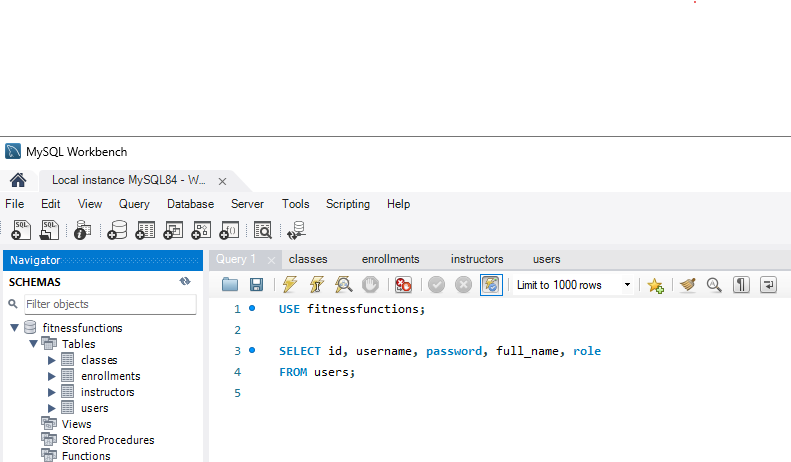
Task: Save current statement as favorite snippet
Action: [x=655, y=285]
